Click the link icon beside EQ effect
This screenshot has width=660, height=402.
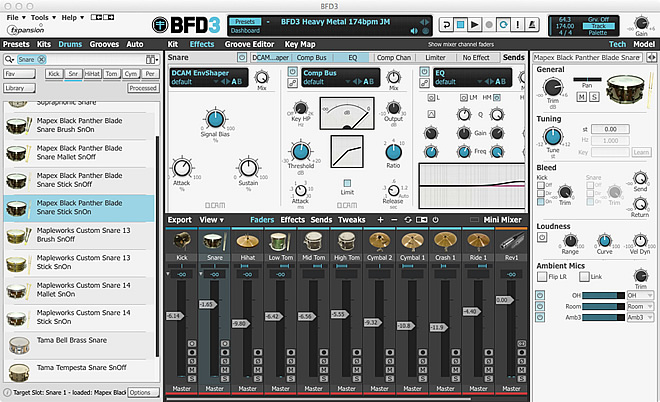click(x=424, y=83)
